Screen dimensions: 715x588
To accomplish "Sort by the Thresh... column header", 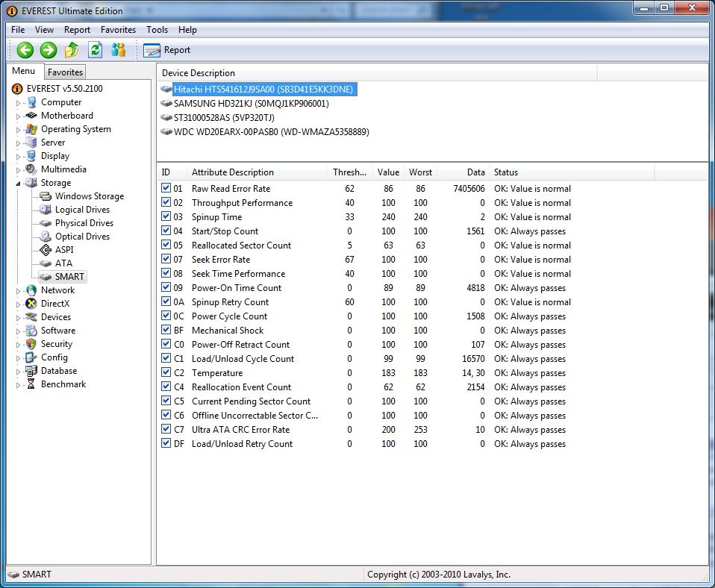I will [x=350, y=172].
